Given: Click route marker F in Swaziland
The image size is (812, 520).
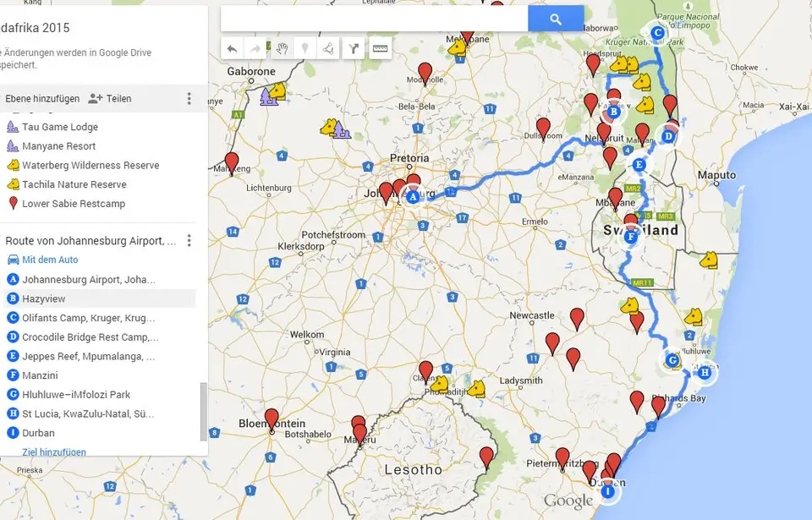Looking at the screenshot, I should coord(630,238).
